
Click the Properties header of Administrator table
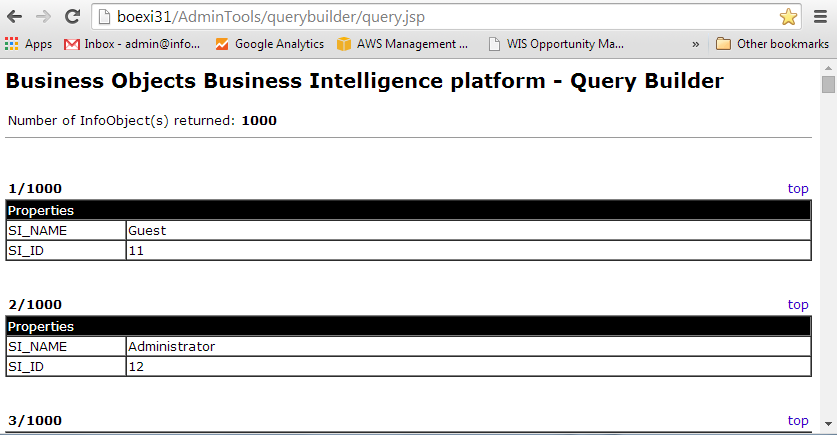408,326
